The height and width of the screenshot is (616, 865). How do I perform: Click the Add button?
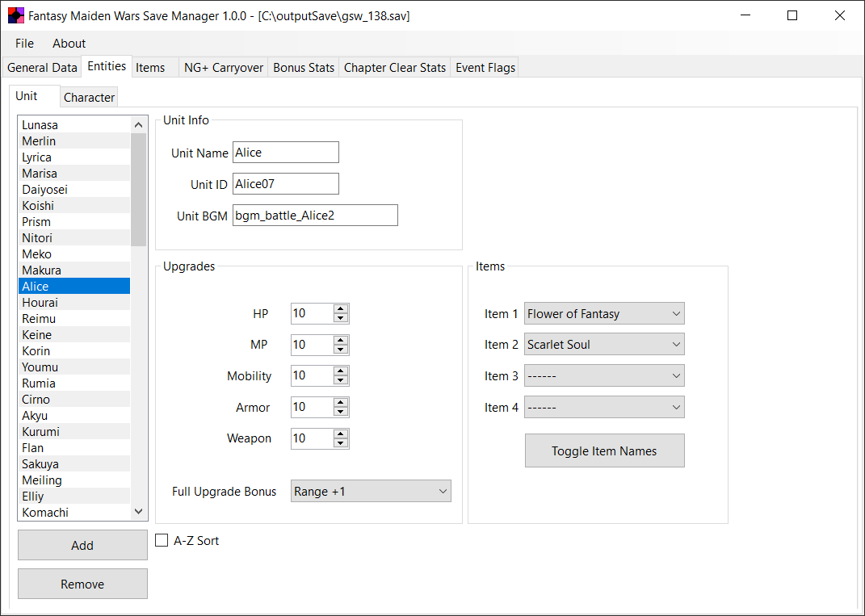82,545
